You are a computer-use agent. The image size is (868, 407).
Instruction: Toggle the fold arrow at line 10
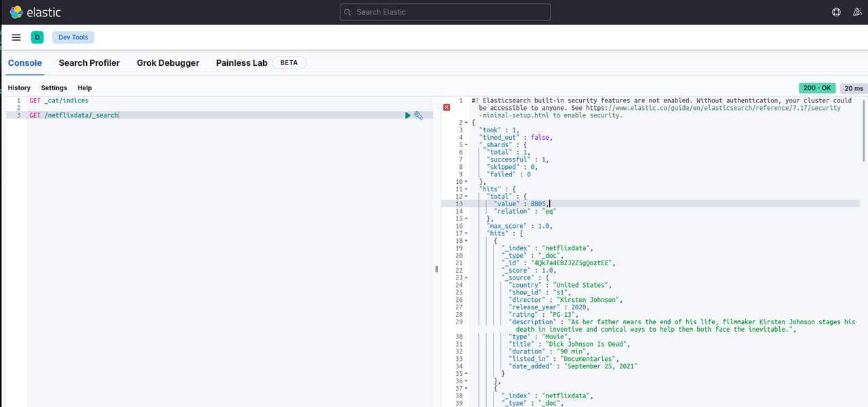pyautogui.click(x=466, y=182)
